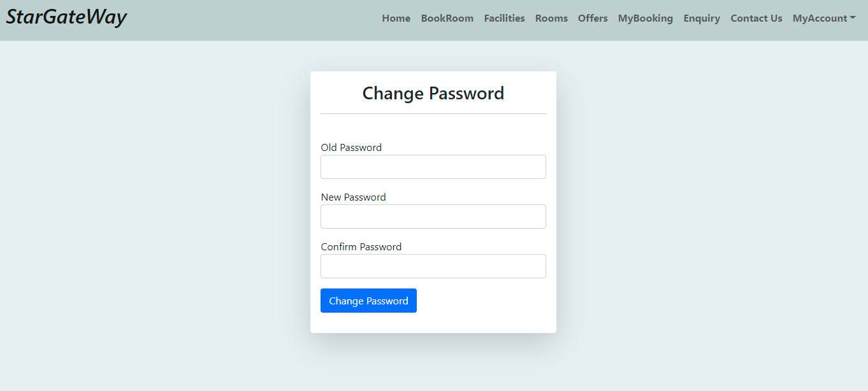Go to the Enquiry page

701,18
